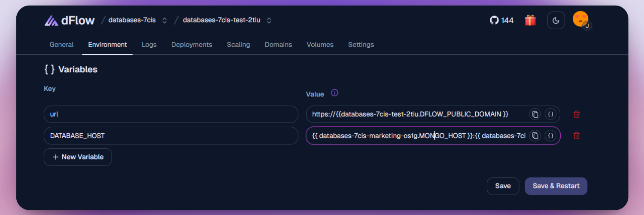The height and width of the screenshot is (215, 644).
Task: Expand the databases-7cis-test-2tiu service switcher
Action: pos(269,20)
